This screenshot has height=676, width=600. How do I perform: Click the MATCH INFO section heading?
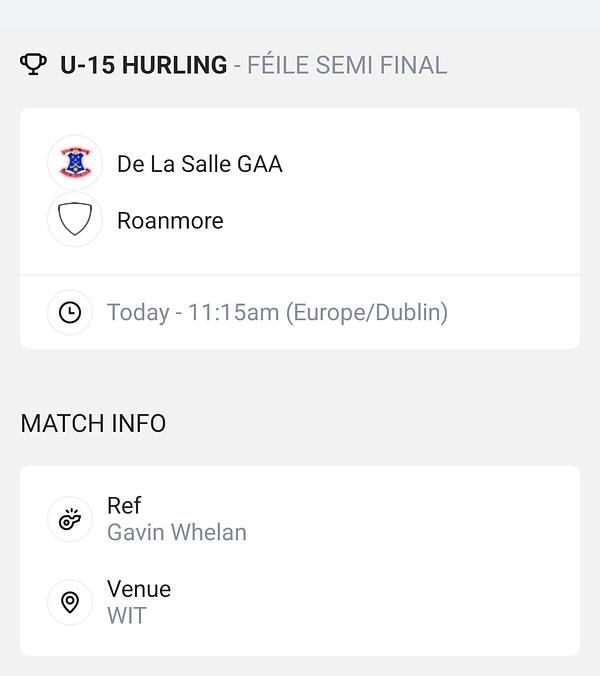93,423
